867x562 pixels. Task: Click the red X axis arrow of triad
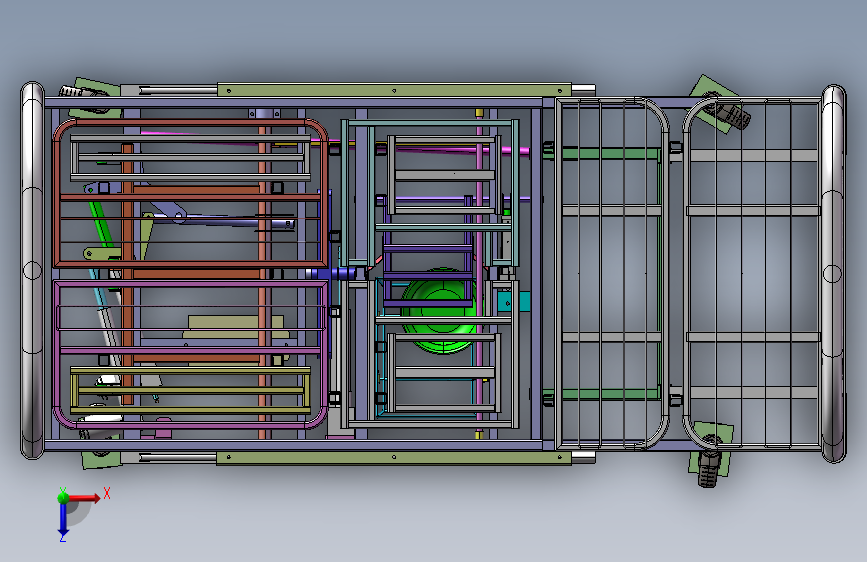[x=84, y=498]
